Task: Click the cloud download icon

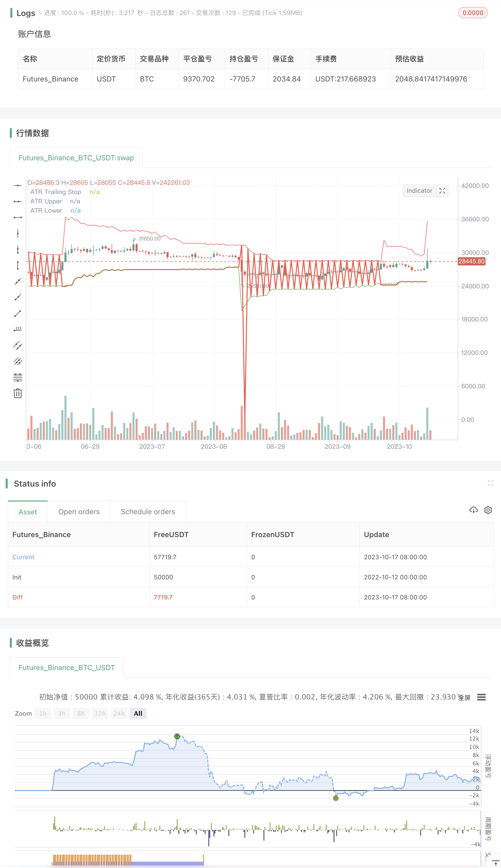Action: [x=473, y=510]
